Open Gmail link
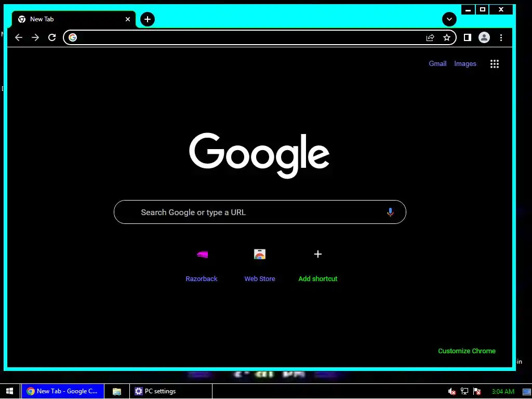The height and width of the screenshot is (399, 532). [x=437, y=63]
